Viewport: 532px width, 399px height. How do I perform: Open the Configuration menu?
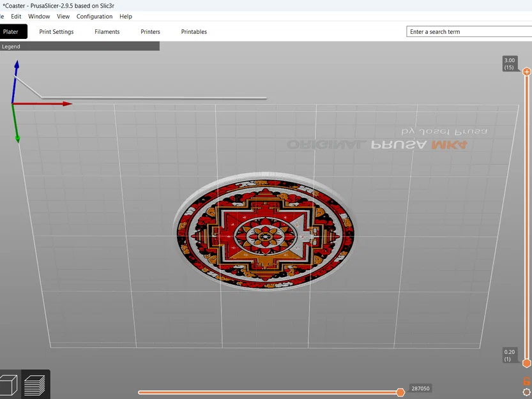coord(95,17)
